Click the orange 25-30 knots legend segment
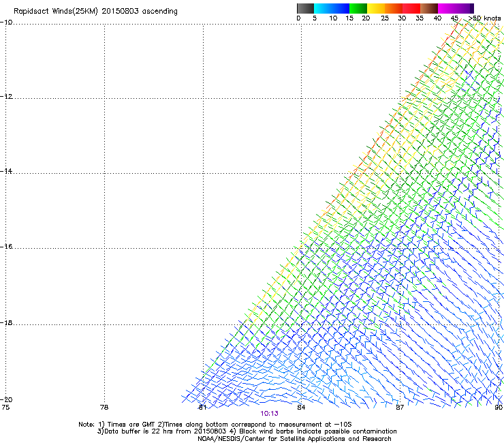Viewport: 504px width, 443px height. click(x=394, y=8)
